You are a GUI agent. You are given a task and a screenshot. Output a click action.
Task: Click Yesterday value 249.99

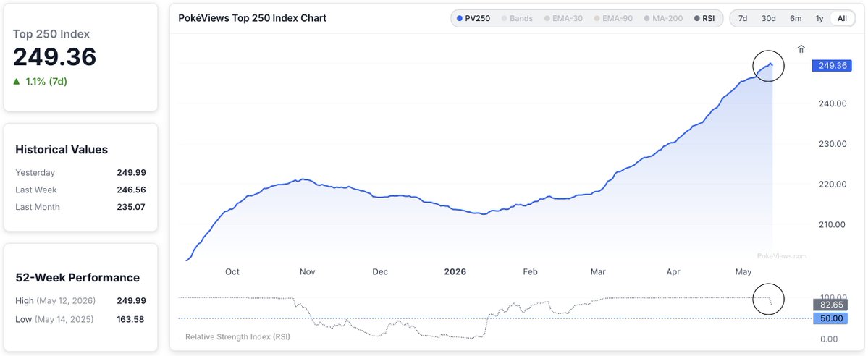tap(131, 172)
